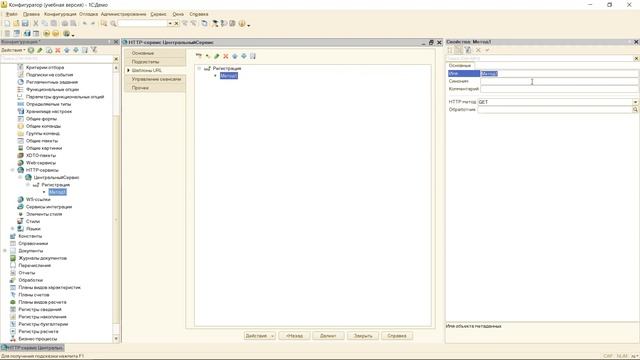This screenshot has height=360, width=640.
Task: Click the <Назад button
Action: pos(294,336)
